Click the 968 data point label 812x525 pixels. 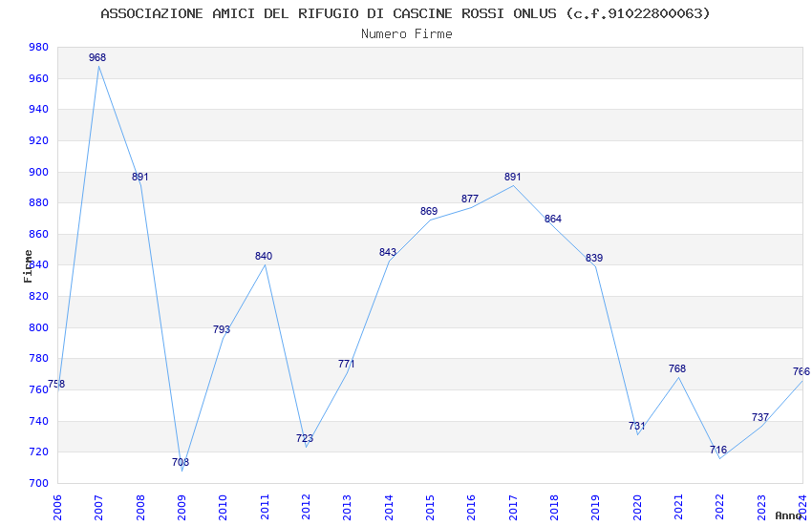(x=97, y=57)
